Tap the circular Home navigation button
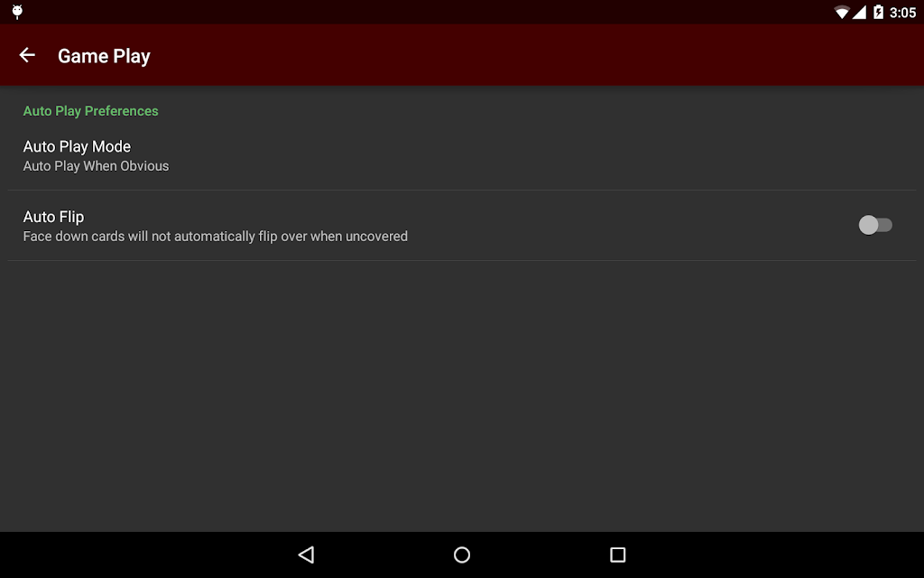Image resolution: width=924 pixels, height=578 pixels. pyautogui.click(x=462, y=555)
